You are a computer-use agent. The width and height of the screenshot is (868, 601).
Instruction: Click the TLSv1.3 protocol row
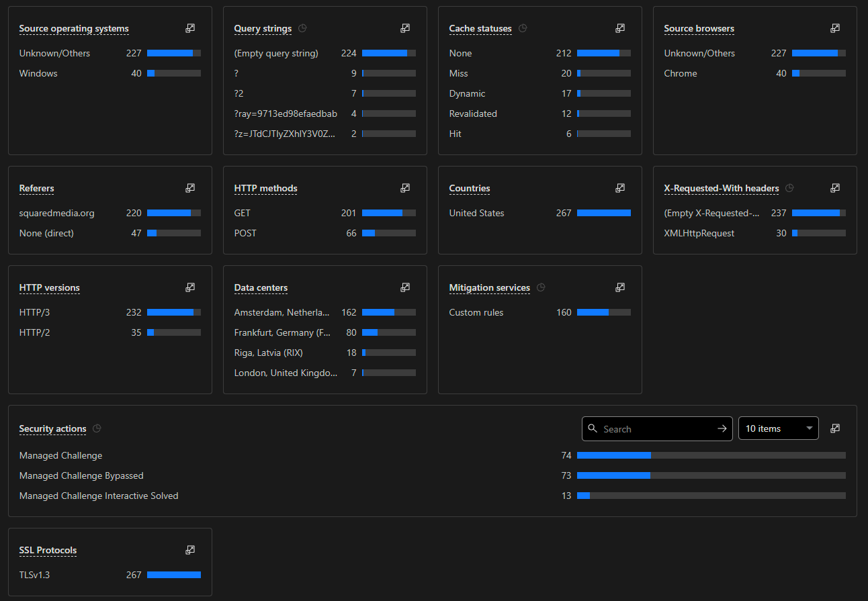tap(110, 575)
